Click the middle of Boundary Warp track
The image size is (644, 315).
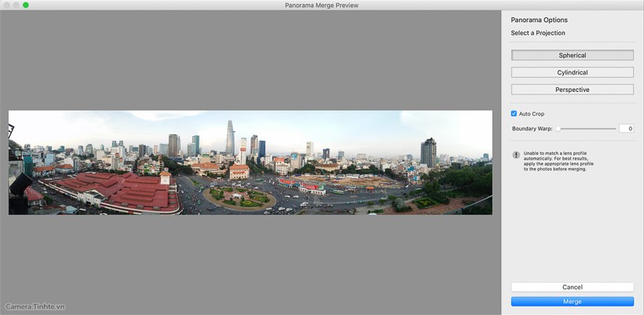pyautogui.click(x=586, y=128)
